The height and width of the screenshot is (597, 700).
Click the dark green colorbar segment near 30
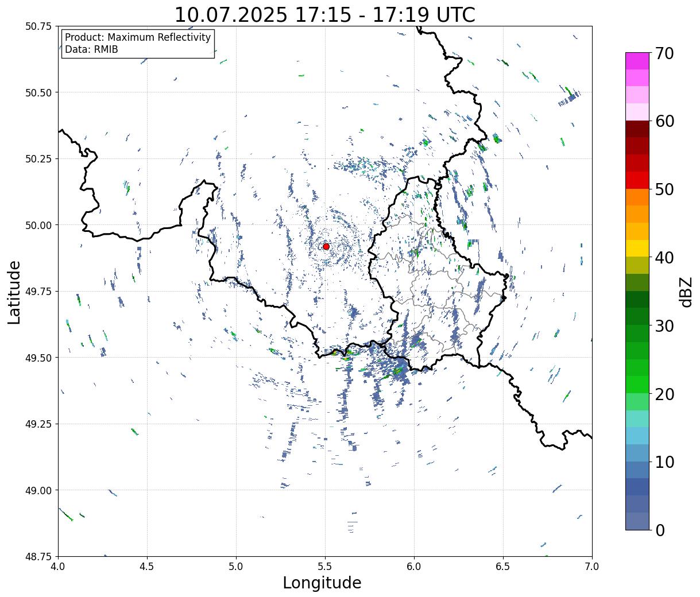click(x=637, y=316)
